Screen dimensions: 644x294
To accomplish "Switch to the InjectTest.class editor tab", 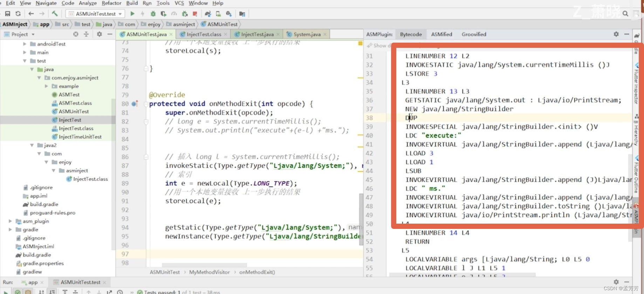I will click(204, 34).
